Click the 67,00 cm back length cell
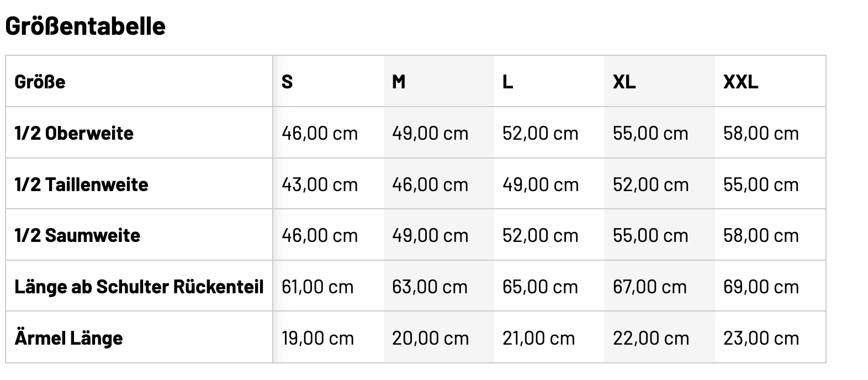Screen dimensions: 868x380 click(650, 287)
